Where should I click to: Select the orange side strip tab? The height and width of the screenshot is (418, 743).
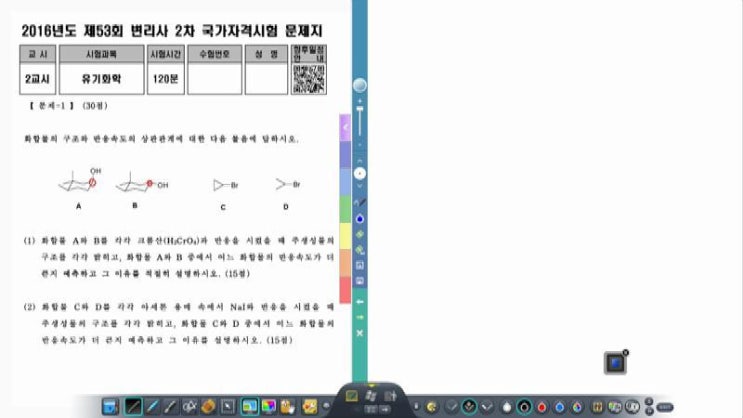click(x=345, y=264)
